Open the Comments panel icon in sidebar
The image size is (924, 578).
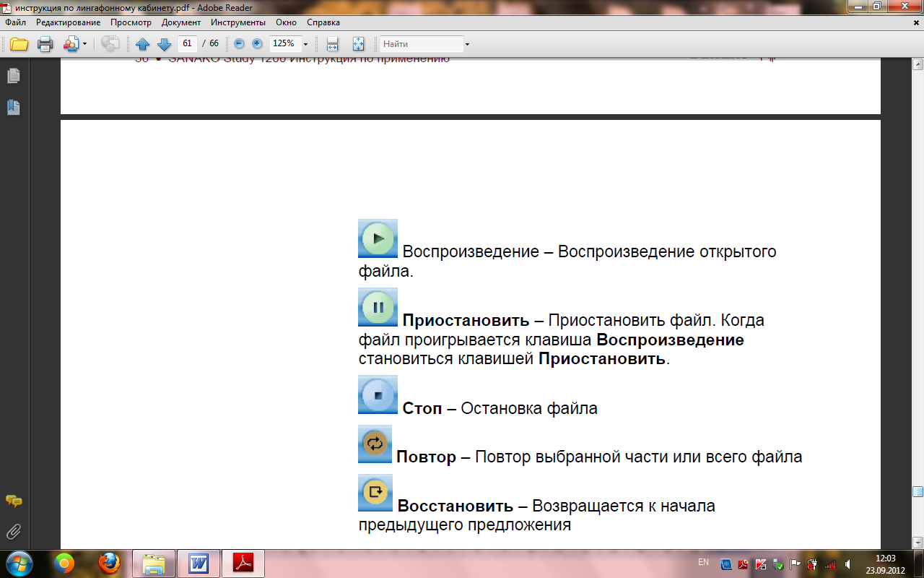(x=14, y=501)
